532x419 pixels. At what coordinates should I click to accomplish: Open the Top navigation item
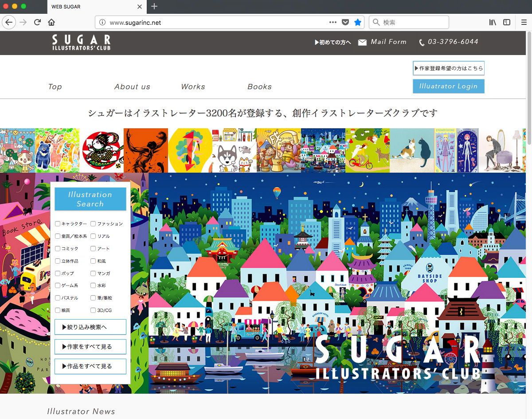[55, 87]
